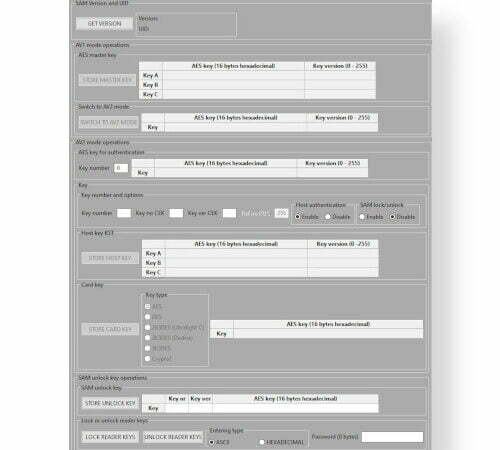This screenshot has height=450, width=500.
Task: Click the STORE HOST KEY button
Action: 110,258
